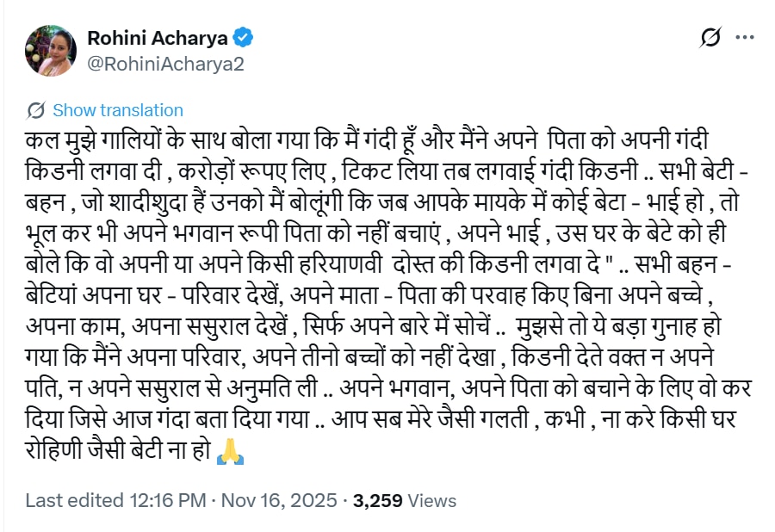Click the Show translation link

point(118,110)
